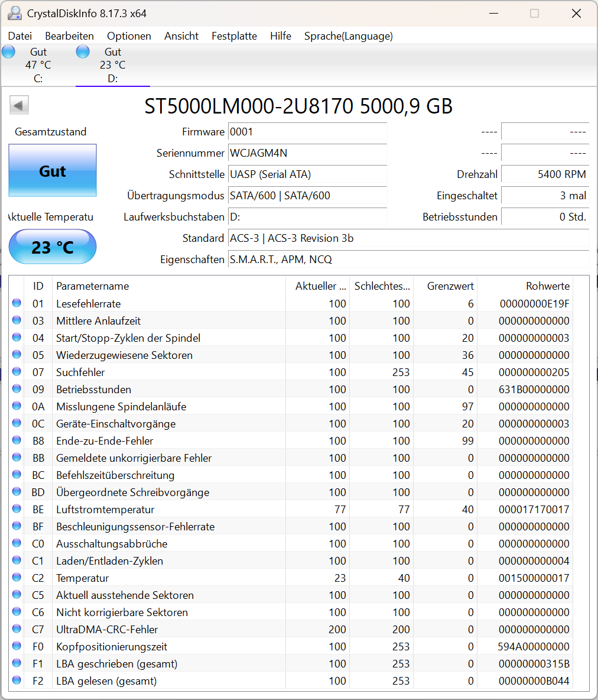This screenshot has height=700, width=598.
Task: Select drive D: health status icon
Action: pyautogui.click(x=83, y=51)
